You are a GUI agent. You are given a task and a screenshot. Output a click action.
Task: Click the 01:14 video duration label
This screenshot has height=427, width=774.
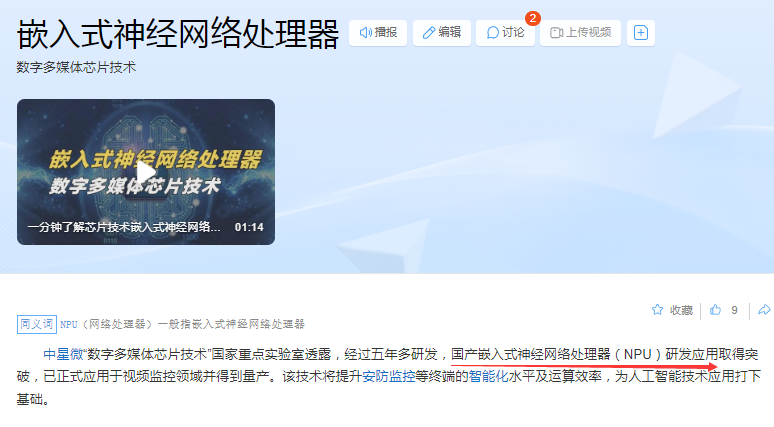[249, 227]
